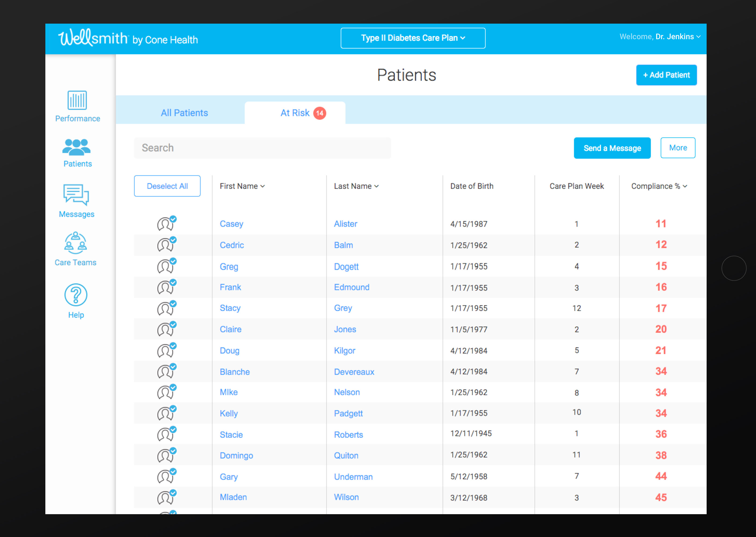Toggle selection avatar for Cedric Balm
This screenshot has height=537, width=756.
pos(167,245)
